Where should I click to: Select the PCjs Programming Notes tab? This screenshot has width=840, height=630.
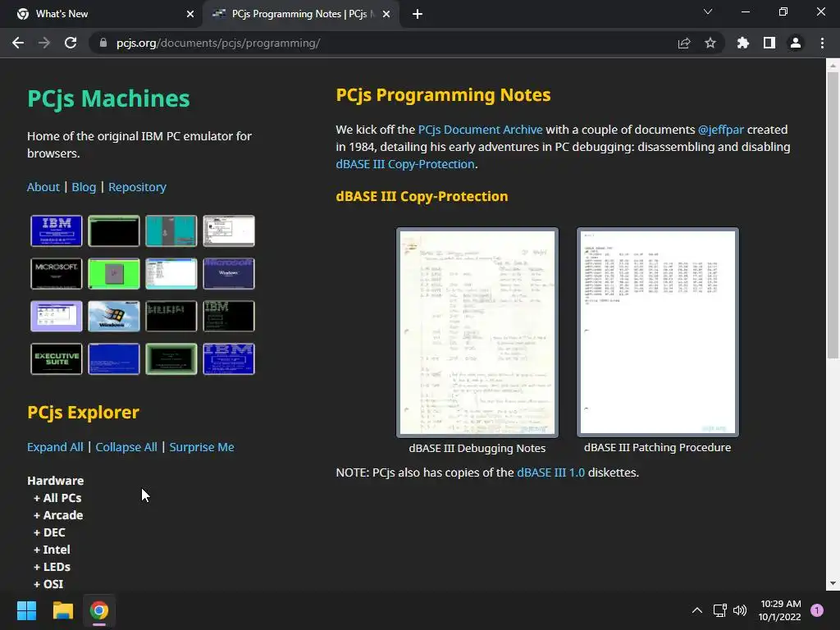tap(300, 14)
